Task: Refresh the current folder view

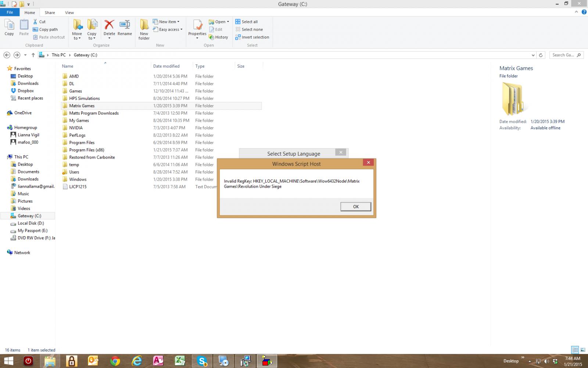Action: click(541, 55)
